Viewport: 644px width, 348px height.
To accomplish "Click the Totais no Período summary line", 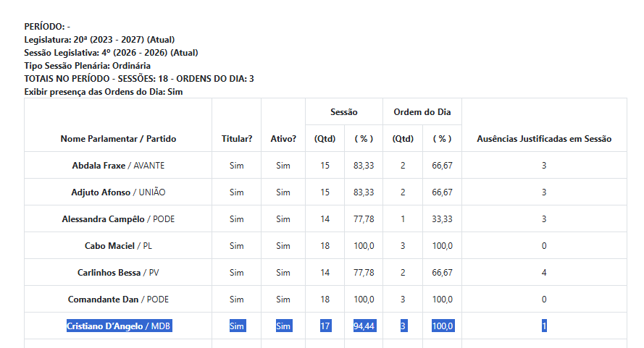I will (139, 79).
